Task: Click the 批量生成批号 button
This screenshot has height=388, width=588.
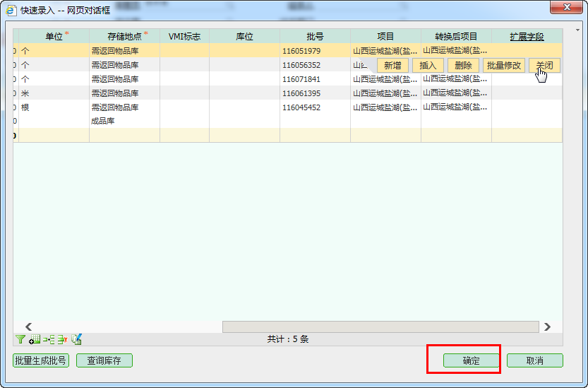Action: 41,360
